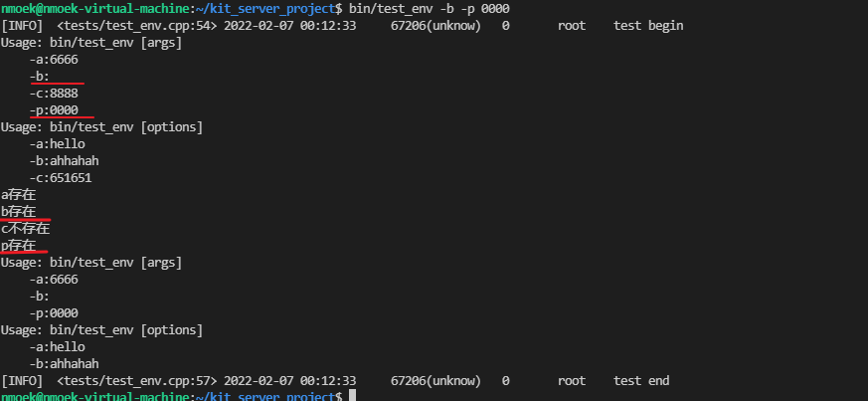Click the first underlined -b: line
Image resolution: width=868 pixels, height=401 pixels.
(40, 77)
